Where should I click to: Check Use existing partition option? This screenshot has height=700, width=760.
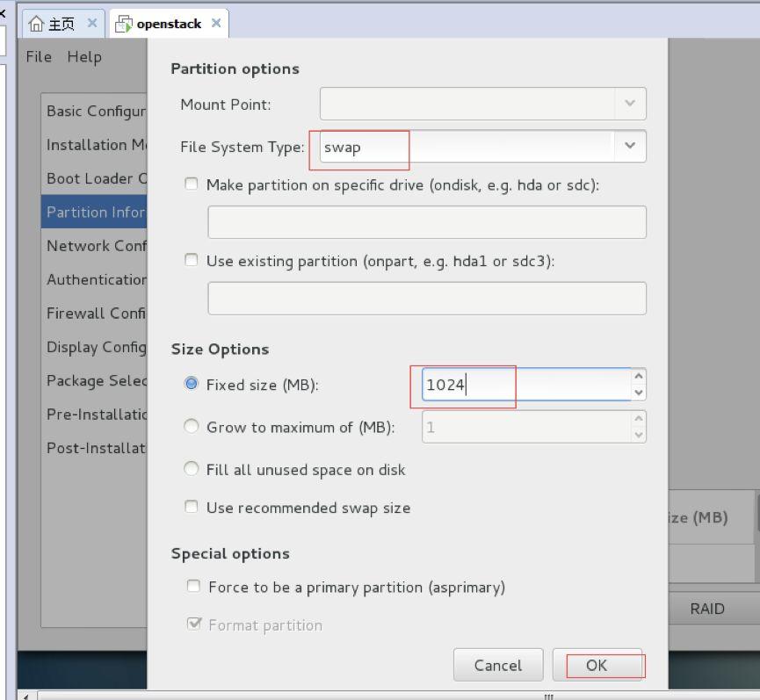click(192, 261)
